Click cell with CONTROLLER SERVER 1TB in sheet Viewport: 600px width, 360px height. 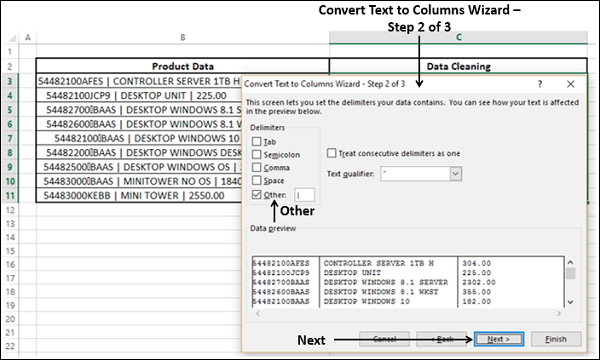point(139,81)
